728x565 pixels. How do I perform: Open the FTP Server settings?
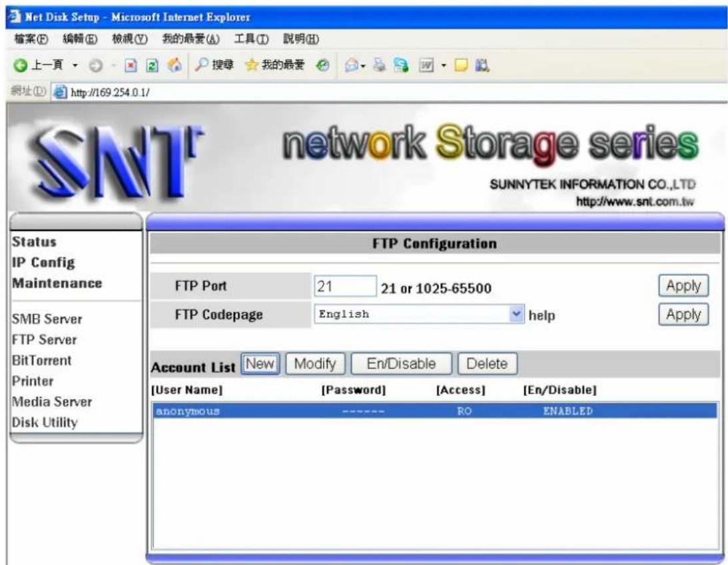pyautogui.click(x=45, y=340)
